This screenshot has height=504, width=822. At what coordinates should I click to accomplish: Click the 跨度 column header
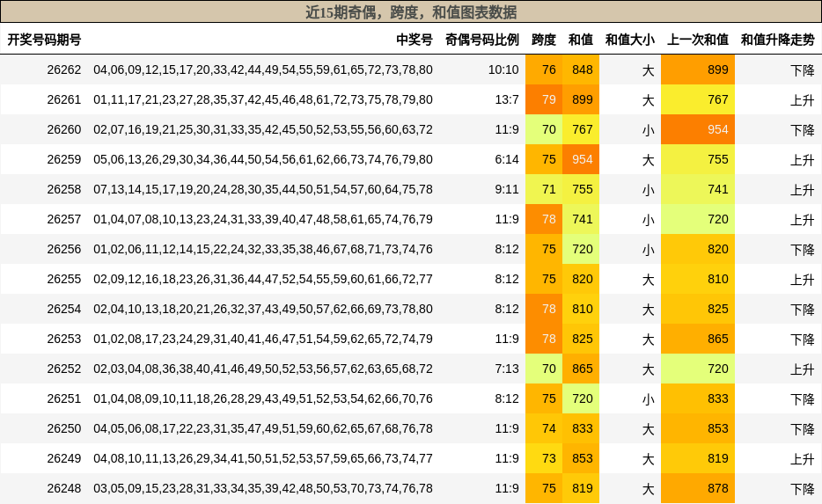click(543, 40)
